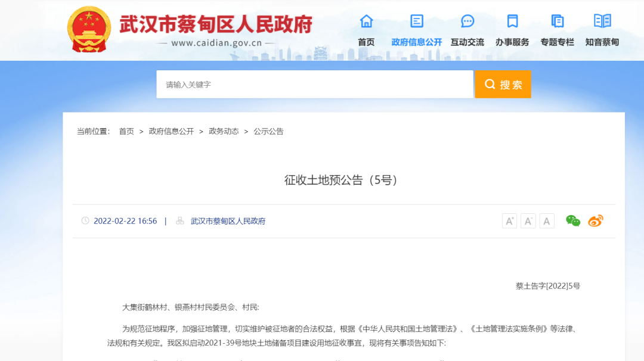Open 政府信息公开 breadcrumb link
This screenshot has height=361, width=644.
tap(171, 132)
